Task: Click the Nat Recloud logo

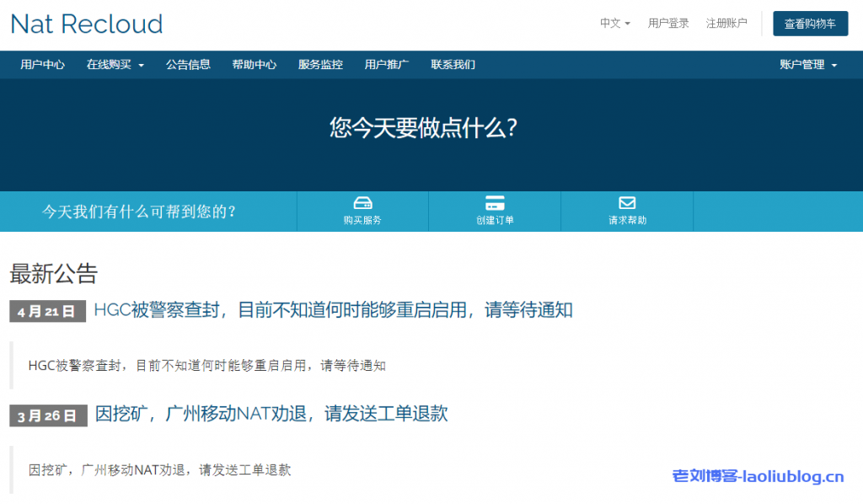Action: pyautogui.click(x=85, y=24)
